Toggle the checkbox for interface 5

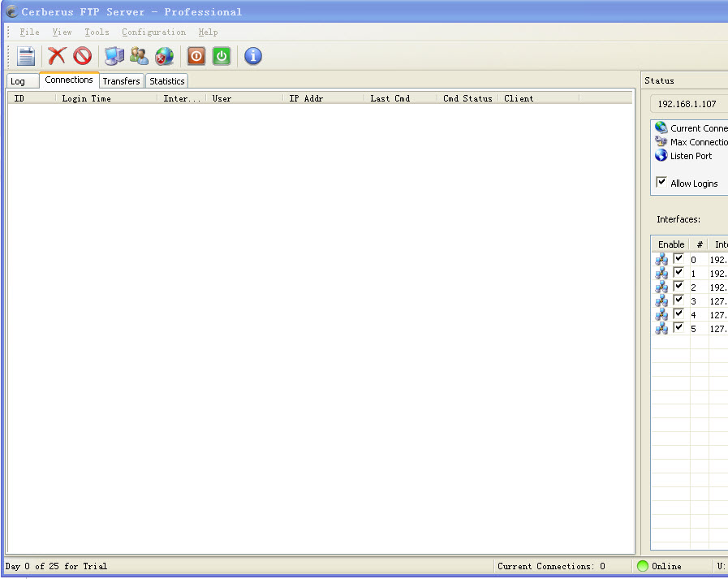coord(678,328)
